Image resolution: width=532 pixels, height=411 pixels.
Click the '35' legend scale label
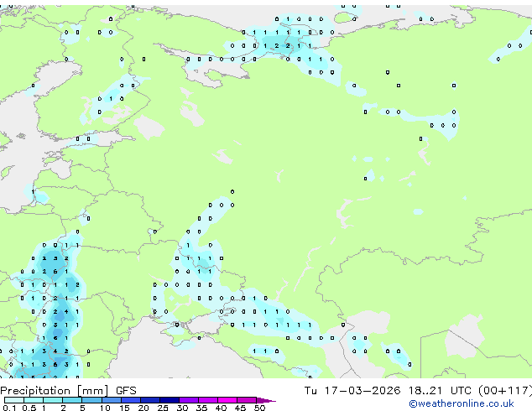(x=202, y=408)
